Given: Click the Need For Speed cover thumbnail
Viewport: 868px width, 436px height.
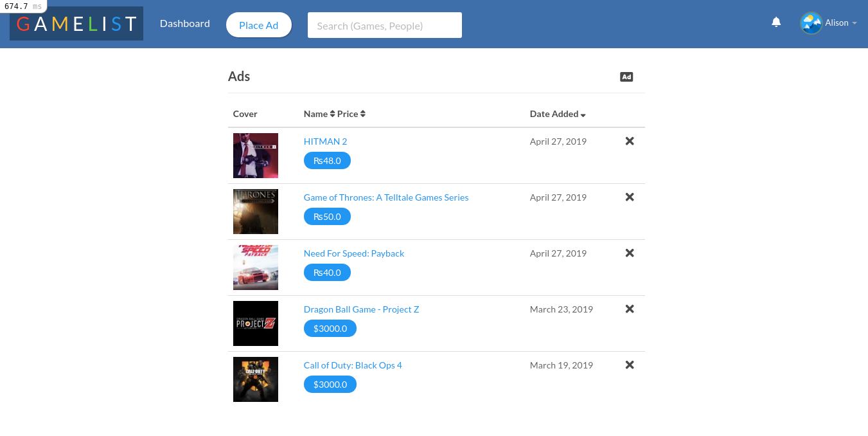Looking at the screenshot, I should click(256, 268).
